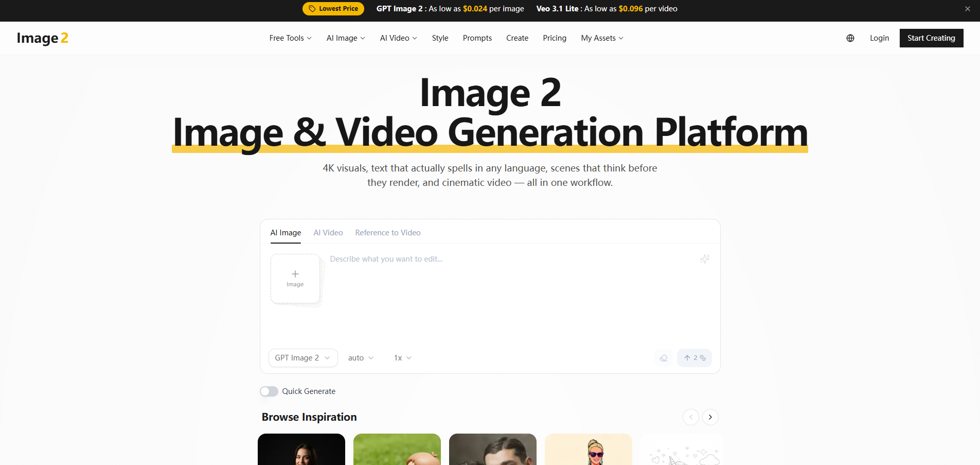Image resolution: width=980 pixels, height=465 pixels.
Task: Click the sunglasses woman inspiration thumbnail
Action: (588, 451)
